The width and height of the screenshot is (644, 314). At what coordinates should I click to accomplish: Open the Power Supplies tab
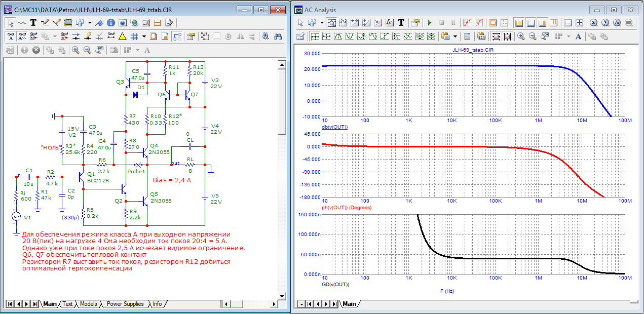click(125, 304)
